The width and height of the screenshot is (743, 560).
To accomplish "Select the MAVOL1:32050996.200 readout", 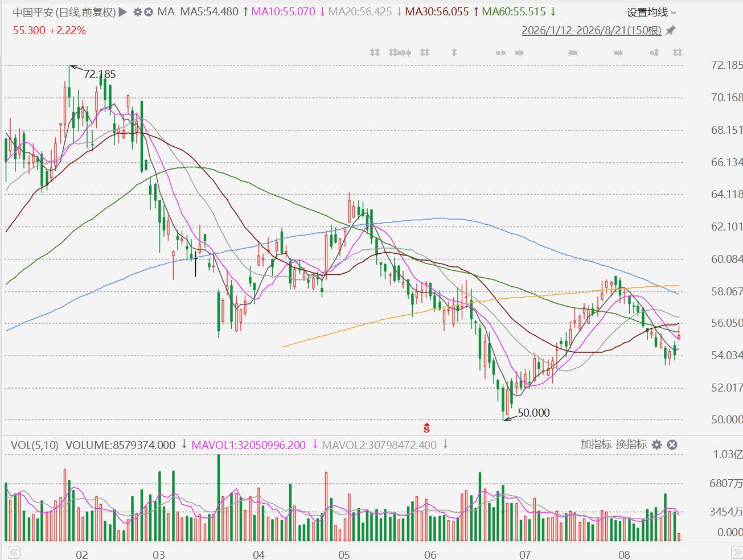I will point(248,445).
